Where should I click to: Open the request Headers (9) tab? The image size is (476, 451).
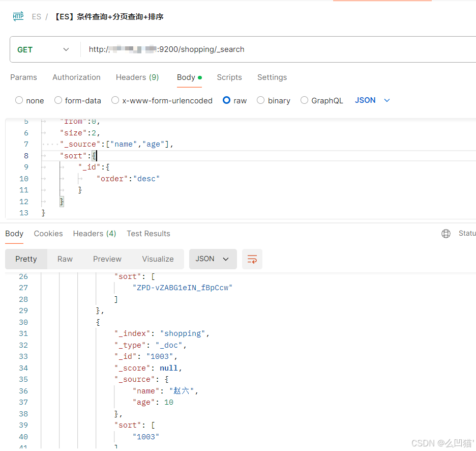[137, 77]
